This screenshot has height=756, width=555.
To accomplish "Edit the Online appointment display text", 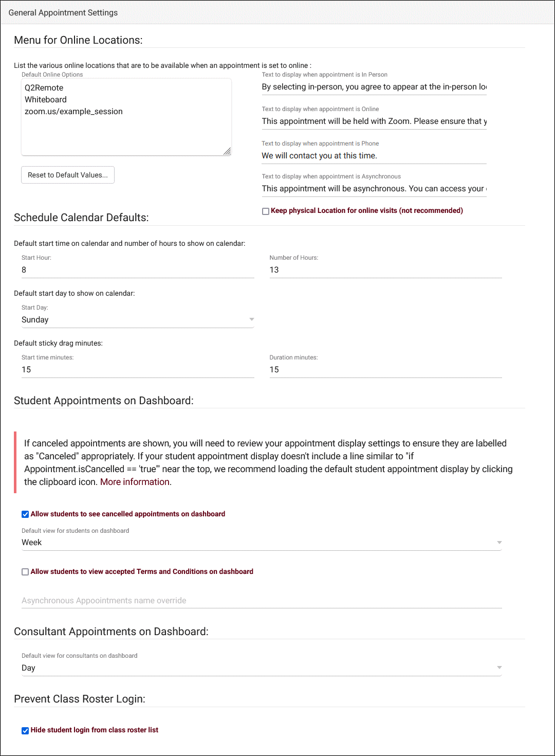I will (374, 121).
